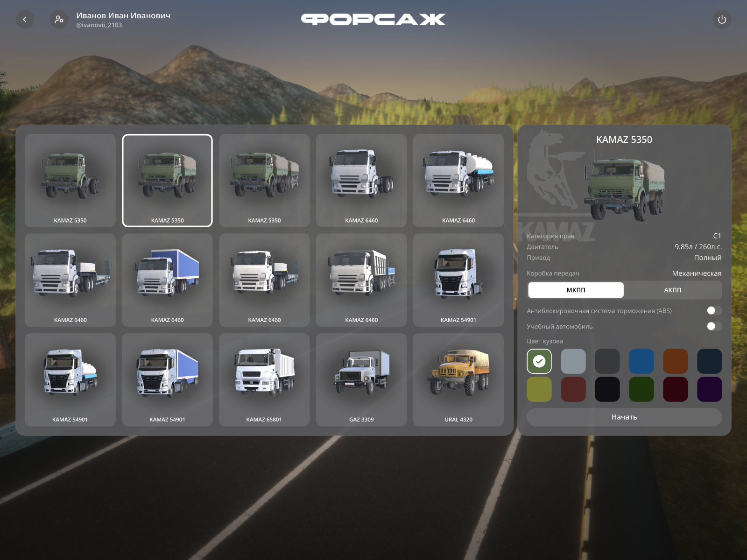This screenshot has width=747, height=560.
Task: Click username Иванов Иван Иванович
Action: (x=123, y=15)
